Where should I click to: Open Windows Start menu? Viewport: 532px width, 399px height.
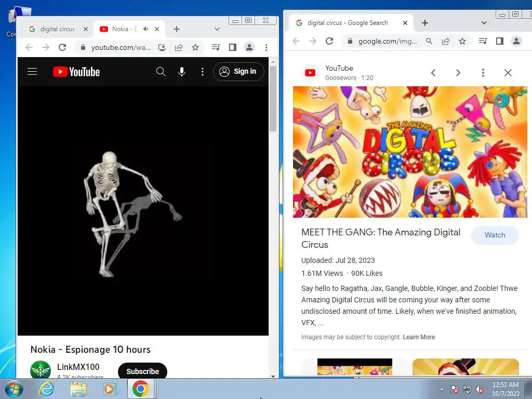[14, 389]
